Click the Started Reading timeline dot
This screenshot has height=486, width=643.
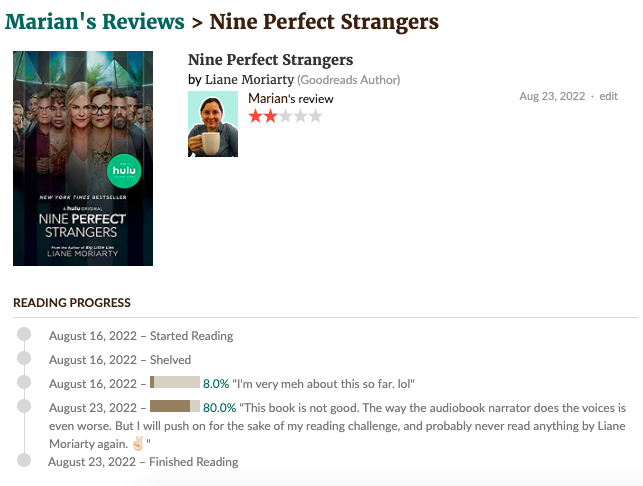24,334
